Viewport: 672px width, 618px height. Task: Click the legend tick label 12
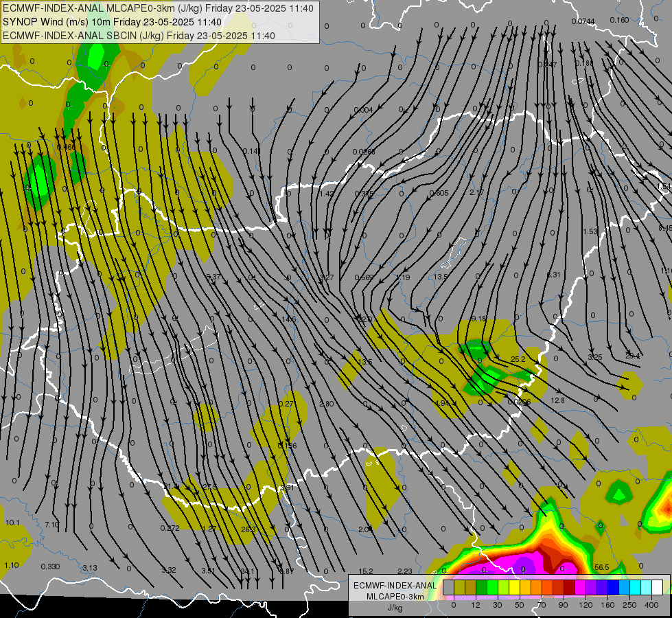pos(476,605)
